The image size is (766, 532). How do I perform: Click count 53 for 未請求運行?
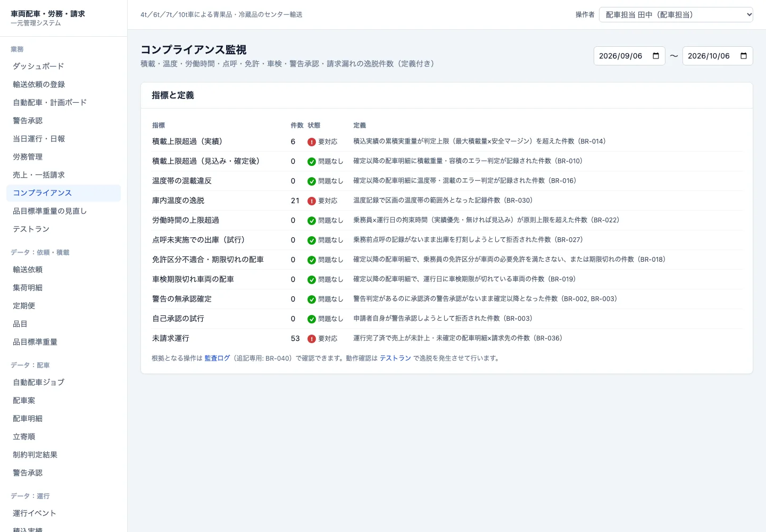tap(295, 338)
